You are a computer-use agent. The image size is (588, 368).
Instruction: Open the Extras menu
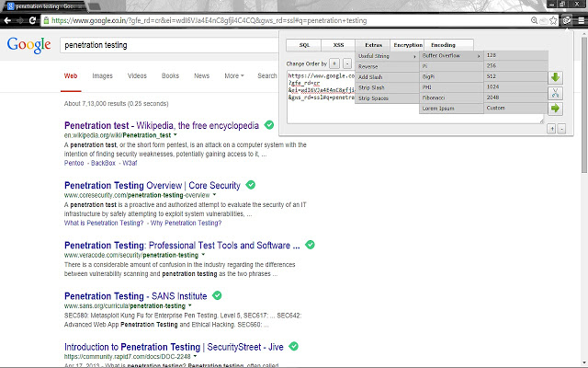tap(373, 45)
